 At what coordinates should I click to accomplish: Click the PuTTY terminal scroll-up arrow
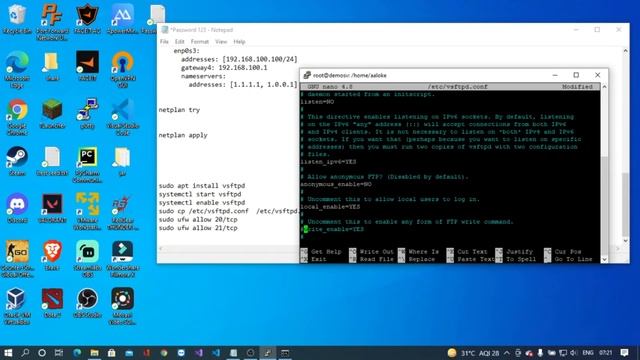[x=604, y=87]
